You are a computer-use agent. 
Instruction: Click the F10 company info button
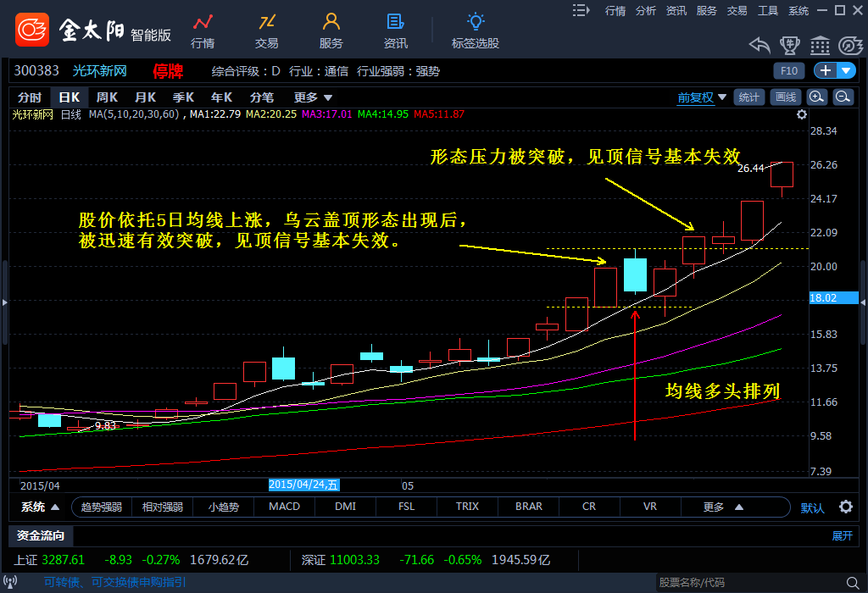point(789,70)
